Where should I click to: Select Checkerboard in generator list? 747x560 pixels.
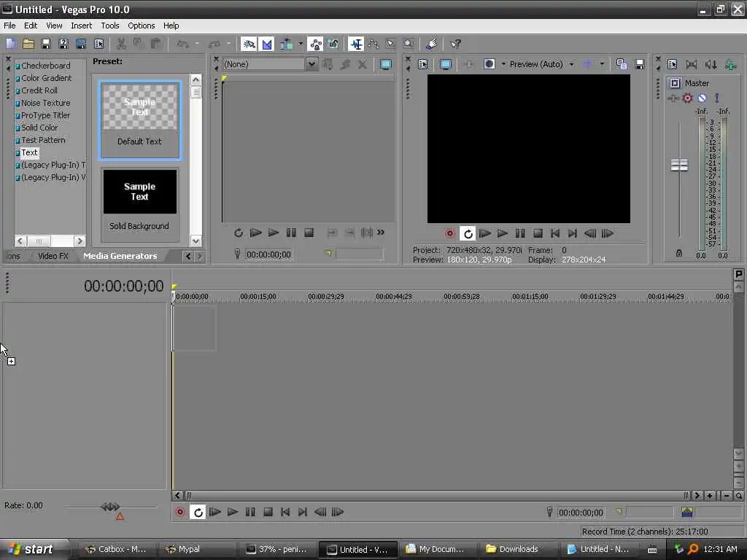45,66
